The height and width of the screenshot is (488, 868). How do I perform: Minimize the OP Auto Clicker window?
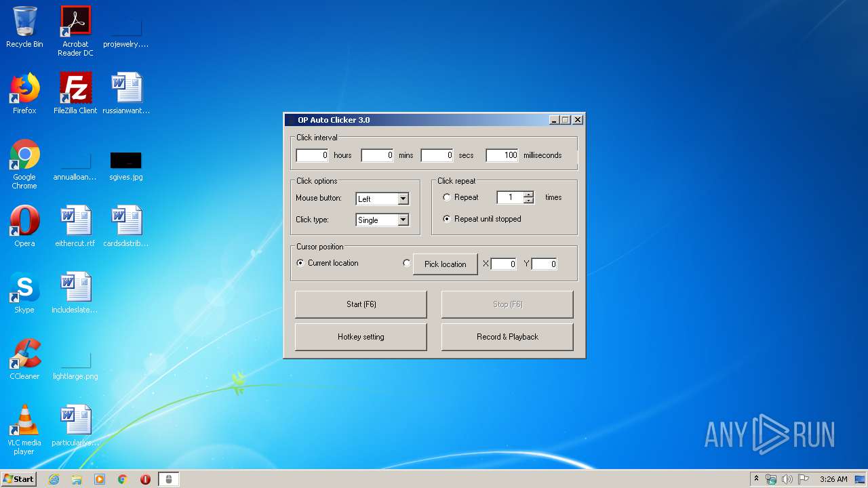[554, 120]
